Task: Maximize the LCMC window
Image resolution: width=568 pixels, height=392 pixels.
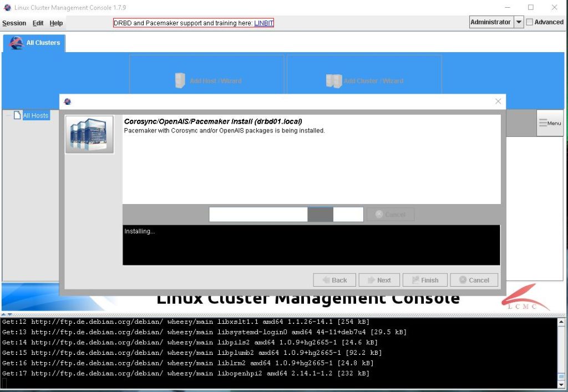Action: (x=531, y=7)
